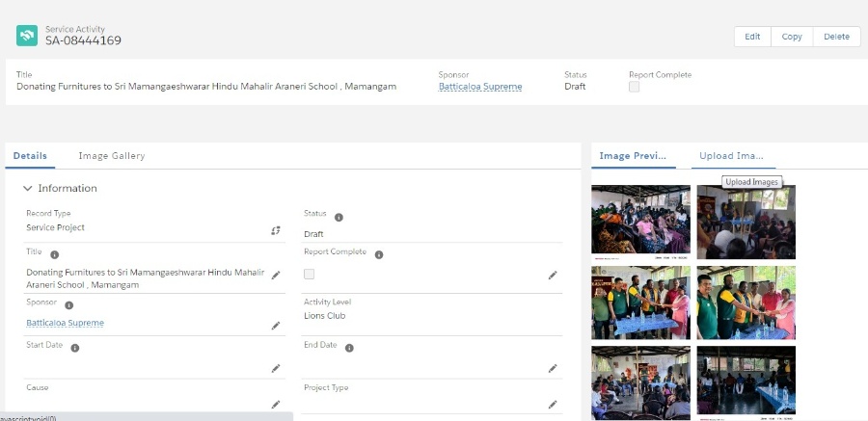868x421 pixels.
Task: Click the info icon next to Status
Action: coord(339,217)
